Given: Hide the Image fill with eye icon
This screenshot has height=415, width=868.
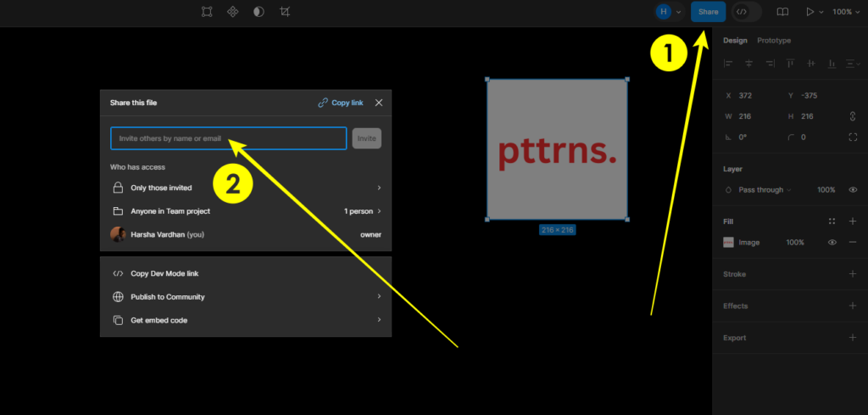Looking at the screenshot, I should pos(832,243).
